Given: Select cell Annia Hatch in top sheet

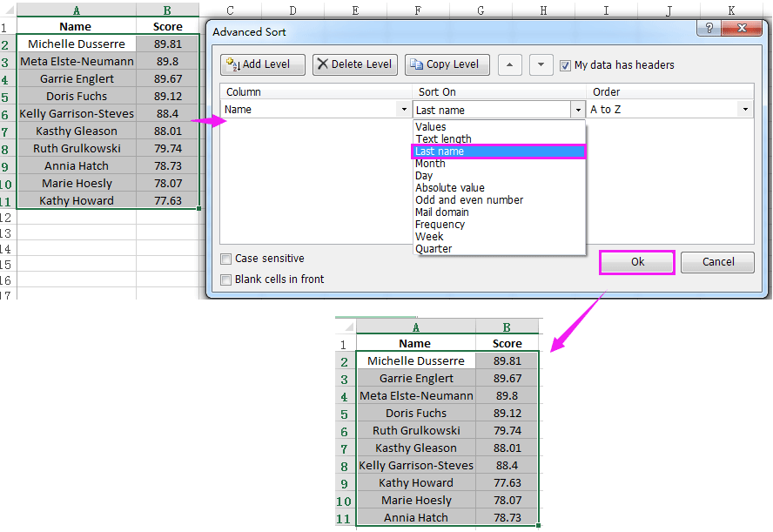Looking at the screenshot, I should tap(77, 166).
